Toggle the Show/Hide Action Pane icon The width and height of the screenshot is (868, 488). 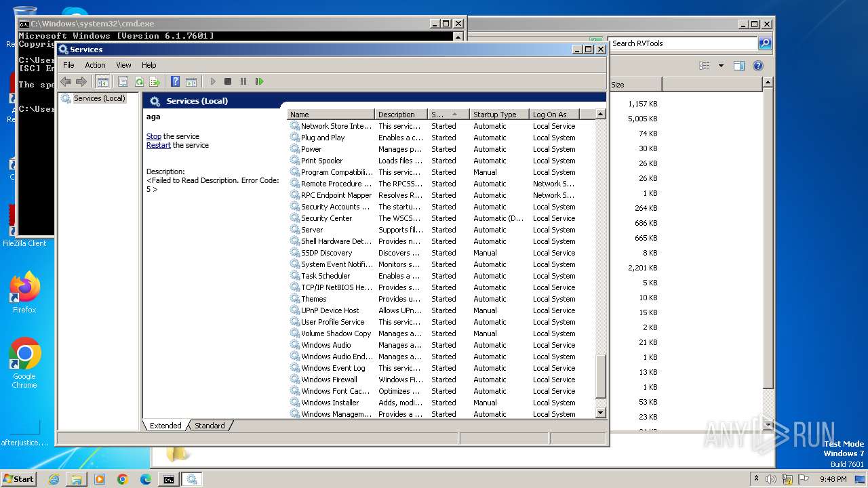191,81
